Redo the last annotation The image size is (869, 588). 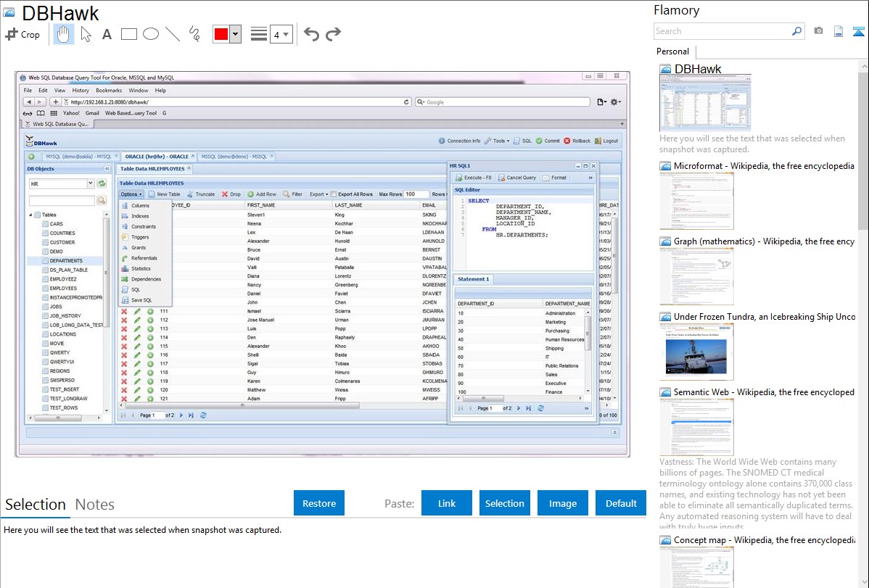point(333,34)
